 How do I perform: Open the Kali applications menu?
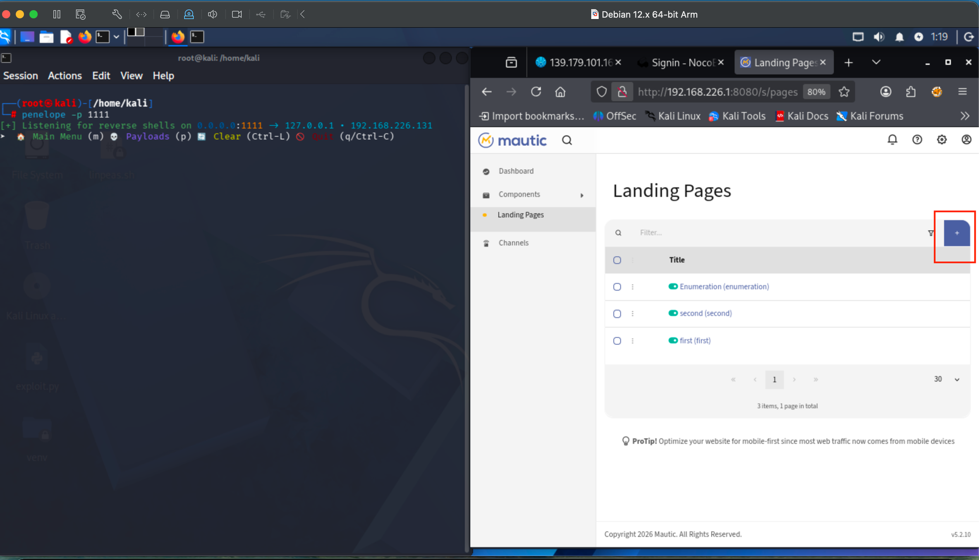click(5, 37)
